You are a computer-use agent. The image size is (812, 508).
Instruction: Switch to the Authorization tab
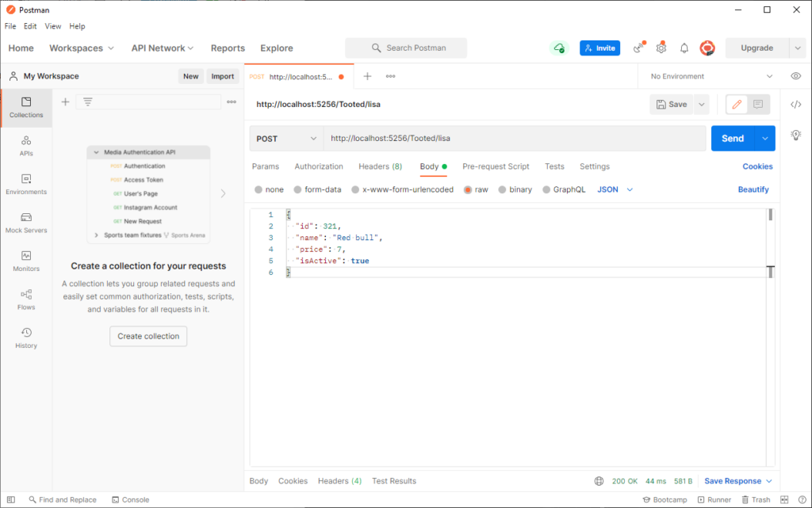(x=319, y=166)
